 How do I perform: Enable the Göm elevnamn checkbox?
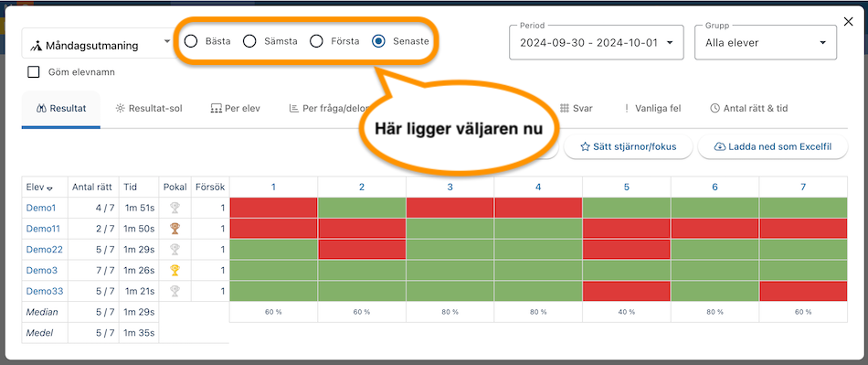pos(34,72)
